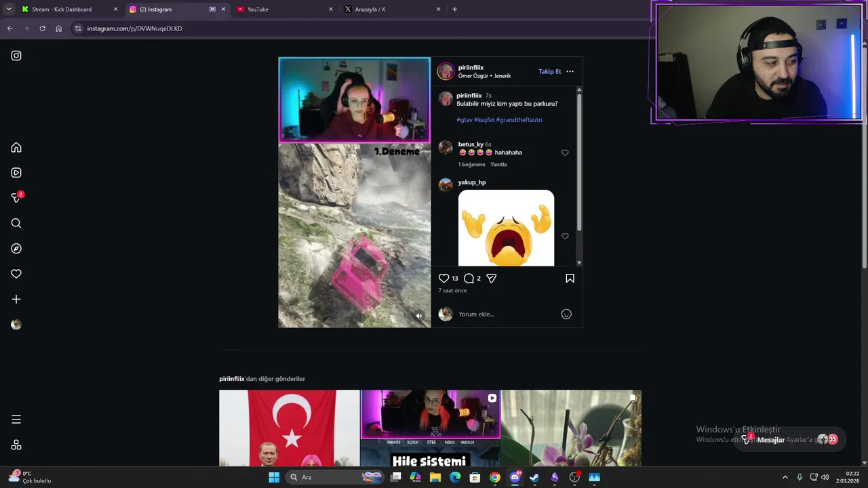Image resolution: width=868 pixels, height=488 pixels.
Task: Click the taskbar Ara search box
Action: point(336,477)
